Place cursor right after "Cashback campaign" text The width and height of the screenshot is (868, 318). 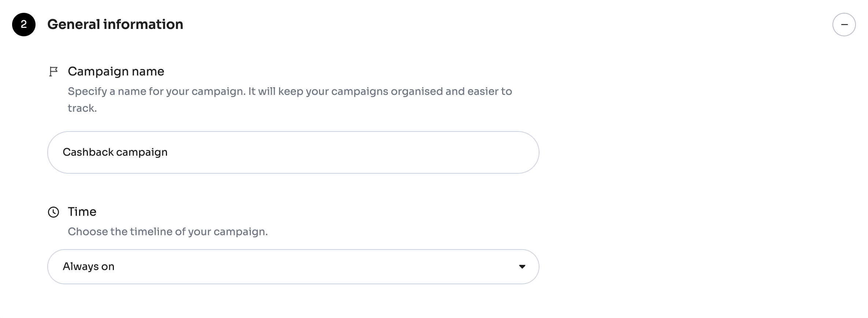(x=168, y=152)
